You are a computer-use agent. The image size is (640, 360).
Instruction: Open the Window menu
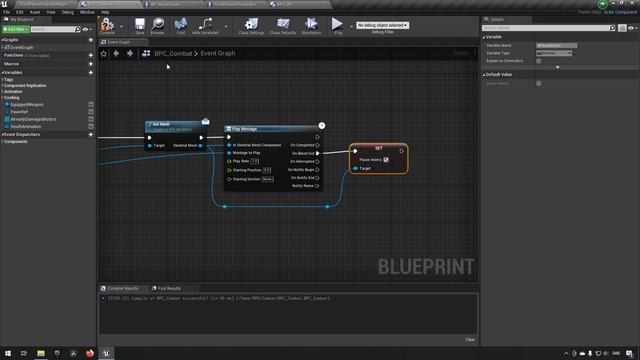pos(87,12)
